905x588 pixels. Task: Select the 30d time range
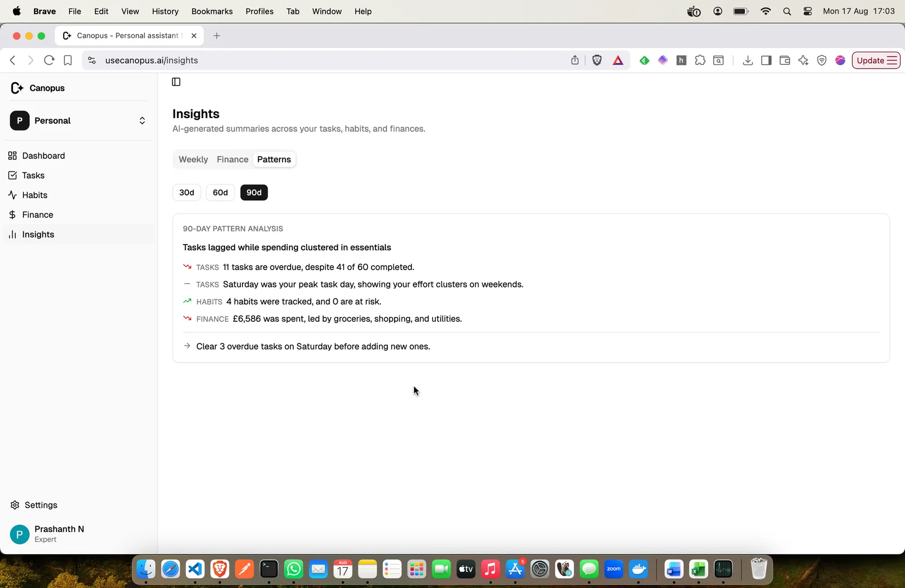(x=187, y=193)
